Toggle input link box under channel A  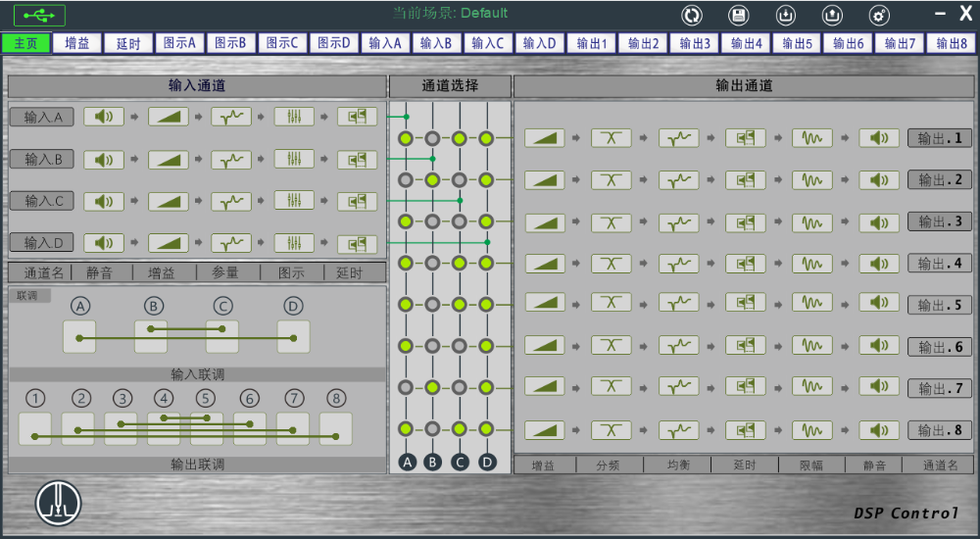click(x=79, y=337)
